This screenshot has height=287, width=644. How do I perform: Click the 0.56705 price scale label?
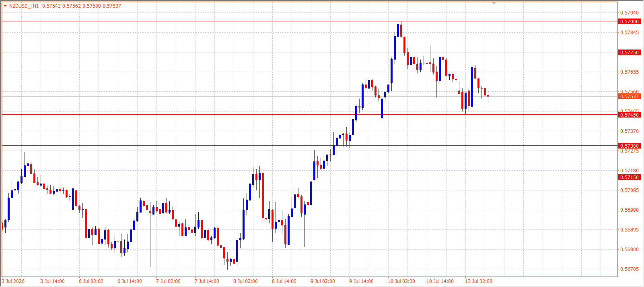point(630,269)
